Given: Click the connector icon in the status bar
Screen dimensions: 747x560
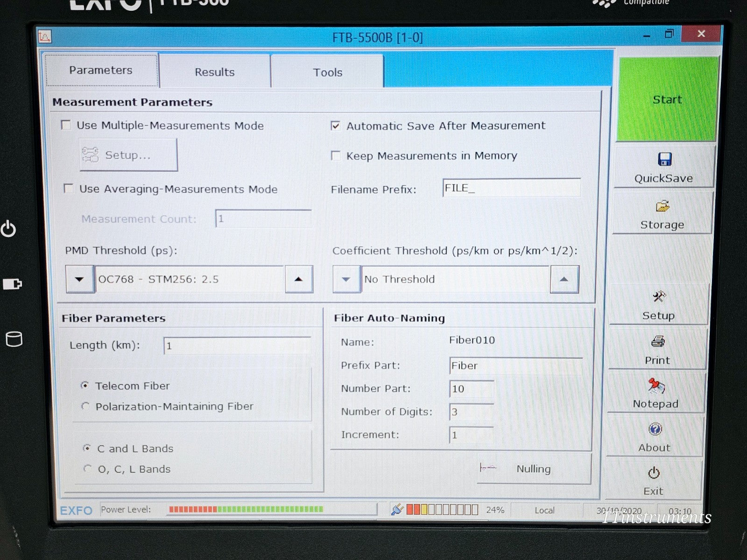Looking at the screenshot, I should coord(397,509).
